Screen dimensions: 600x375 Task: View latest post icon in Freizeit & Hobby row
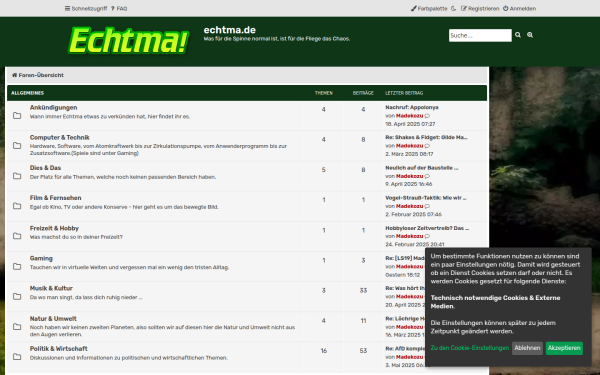[427, 236]
